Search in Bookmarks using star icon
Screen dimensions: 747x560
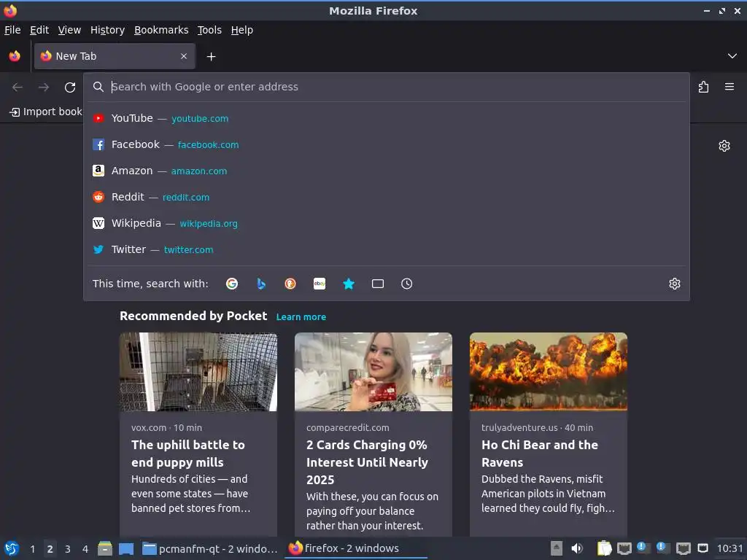coord(349,284)
